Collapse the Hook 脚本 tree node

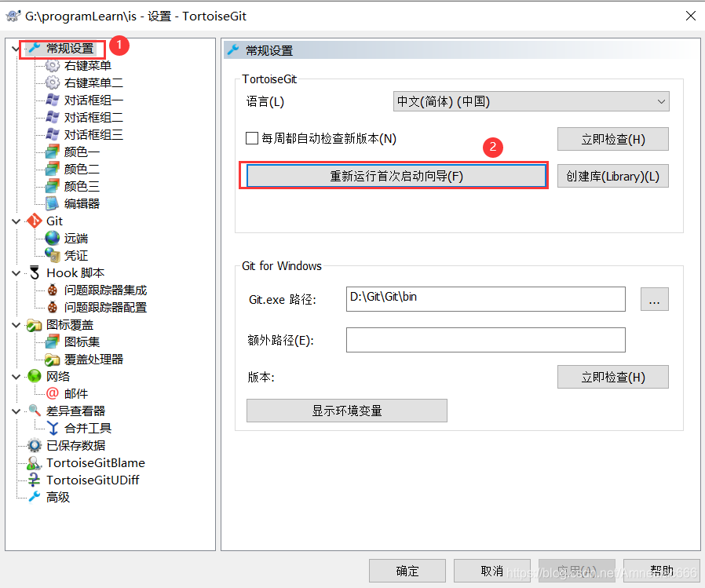[16, 273]
